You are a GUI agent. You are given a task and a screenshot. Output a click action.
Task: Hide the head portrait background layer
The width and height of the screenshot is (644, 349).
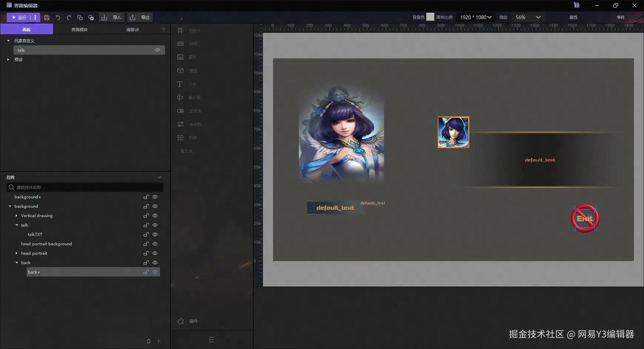(155, 244)
